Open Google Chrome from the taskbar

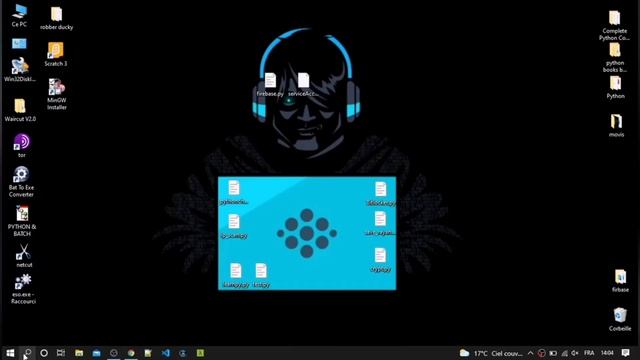click(131, 353)
